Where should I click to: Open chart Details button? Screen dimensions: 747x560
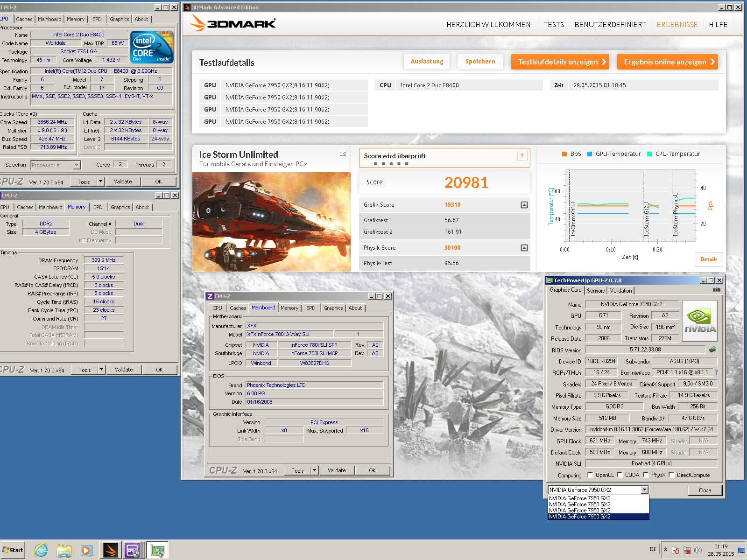tap(708, 259)
